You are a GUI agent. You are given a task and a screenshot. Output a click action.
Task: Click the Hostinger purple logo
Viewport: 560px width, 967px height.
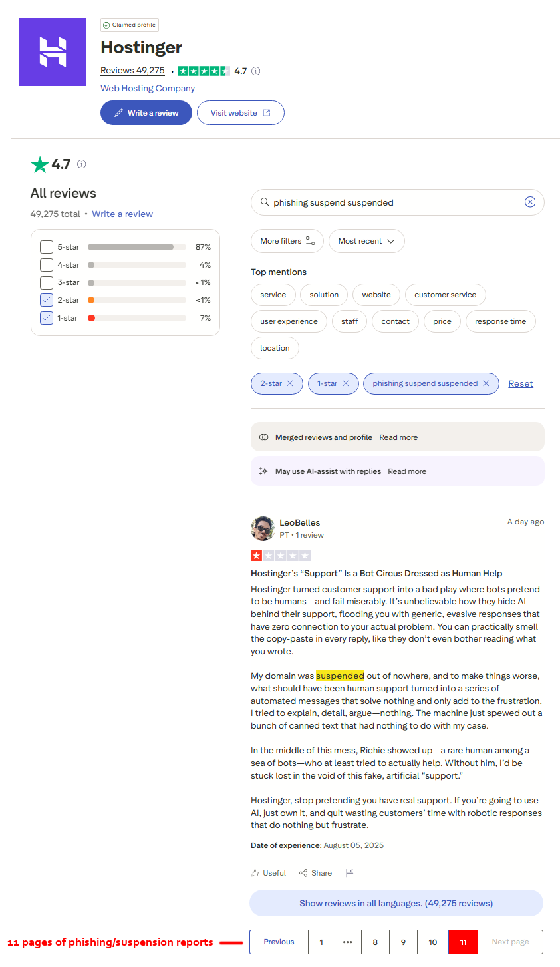53,52
